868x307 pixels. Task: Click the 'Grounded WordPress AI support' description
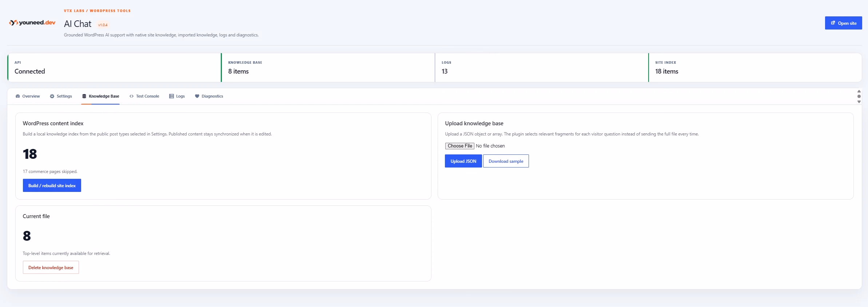coord(161,35)
